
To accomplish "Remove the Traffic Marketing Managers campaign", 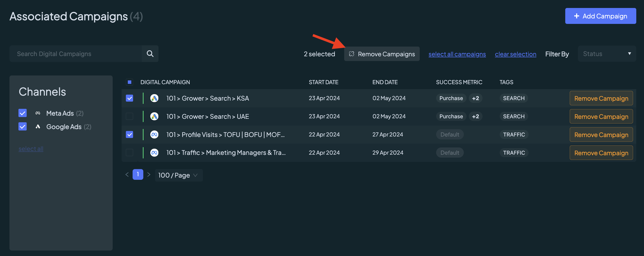I will pyautogui.click(x=601, y=153).
